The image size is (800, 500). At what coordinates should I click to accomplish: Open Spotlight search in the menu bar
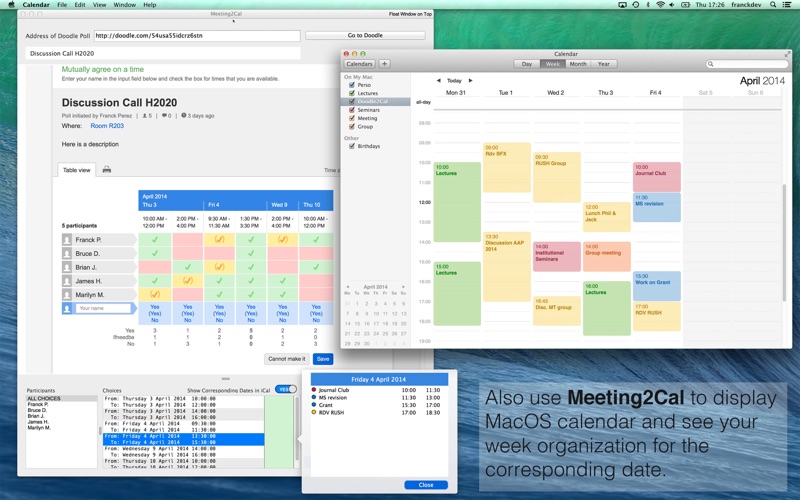click(773, 5)
